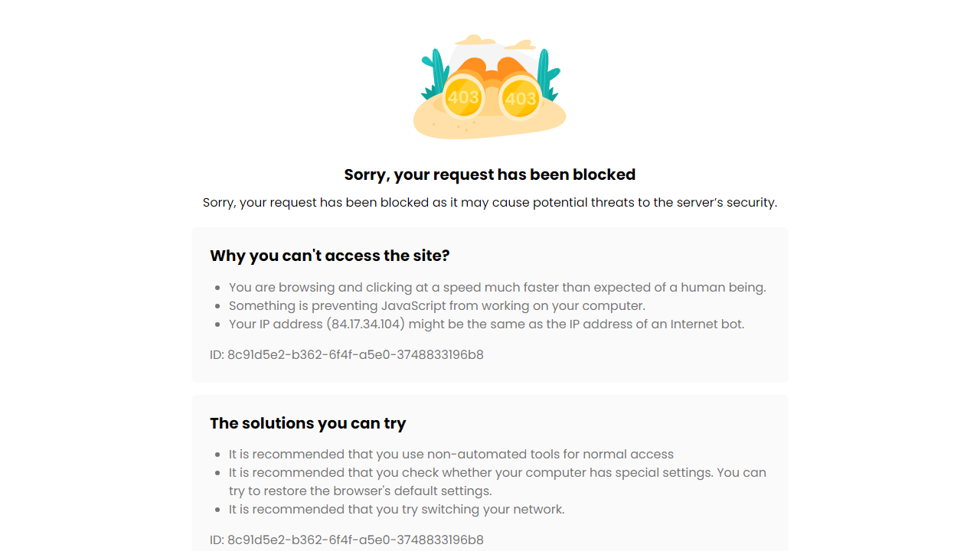Click the 'Sorry, your request has been blocked' heading

click(x=490, y=174)
